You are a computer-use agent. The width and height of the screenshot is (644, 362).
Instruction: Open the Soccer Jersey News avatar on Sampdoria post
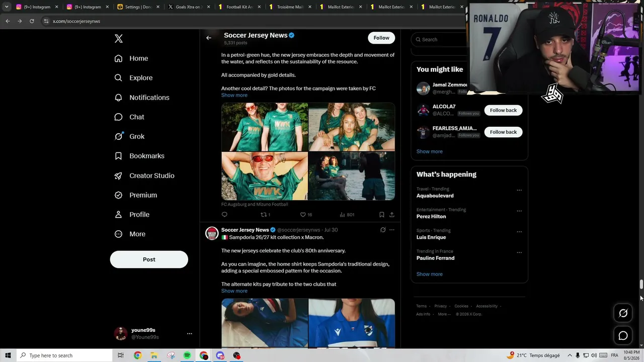(212, 233)
